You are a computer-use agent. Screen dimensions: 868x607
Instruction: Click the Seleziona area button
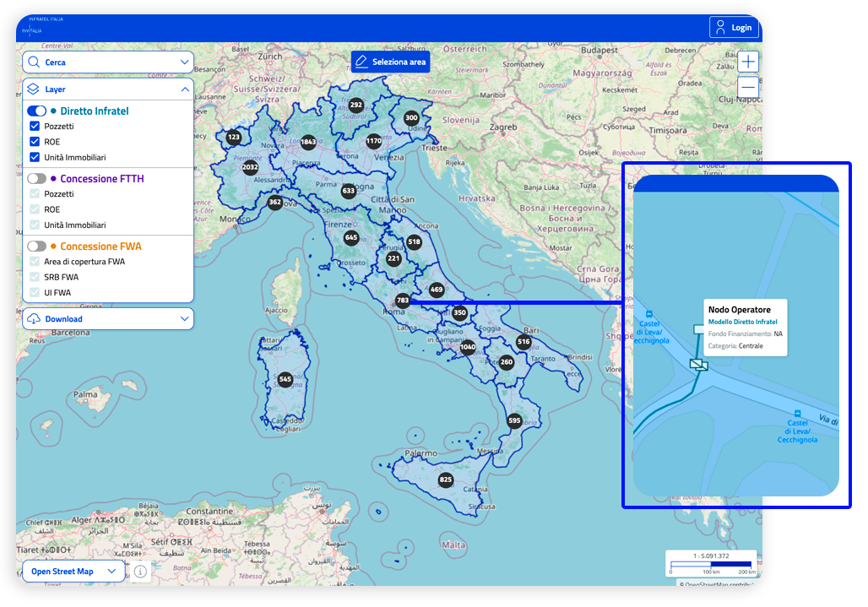pyautogui.click(x=390, y=62)
